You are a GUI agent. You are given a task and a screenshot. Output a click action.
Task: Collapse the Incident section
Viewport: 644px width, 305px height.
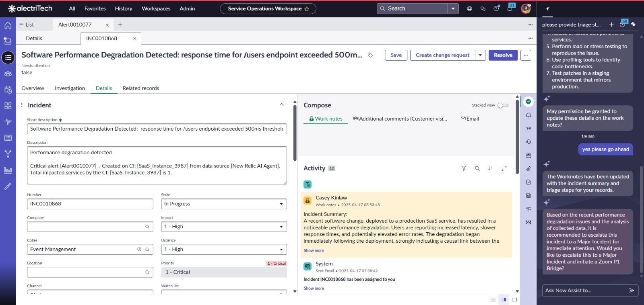tap(282, 104)
